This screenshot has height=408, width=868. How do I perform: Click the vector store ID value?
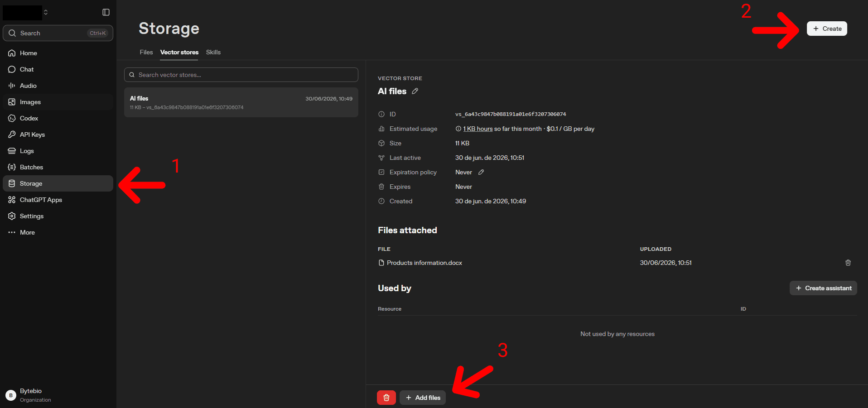tap(511, 114)
